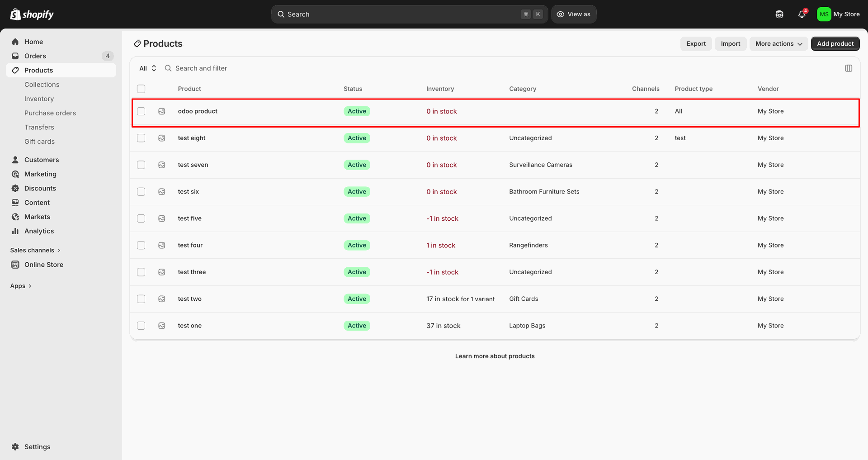
Task: Click the Content sidebar icon
Action: pyautogui.click(x=15, y=203)
